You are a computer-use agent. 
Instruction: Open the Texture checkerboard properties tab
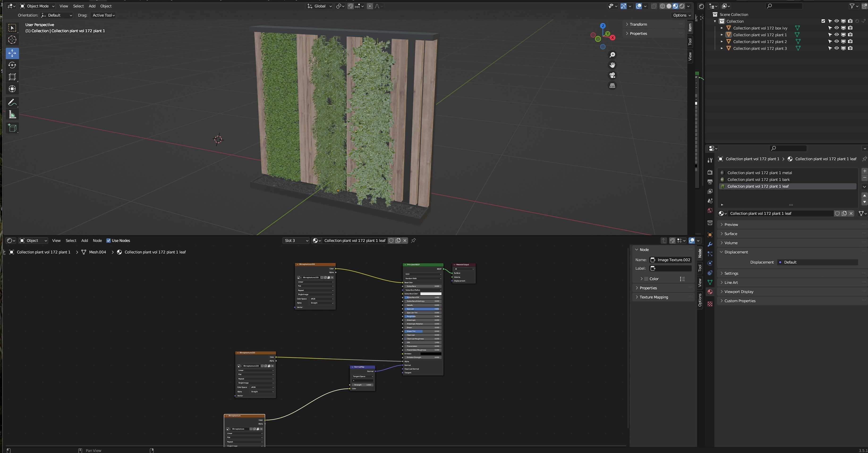tap(710, 304)
